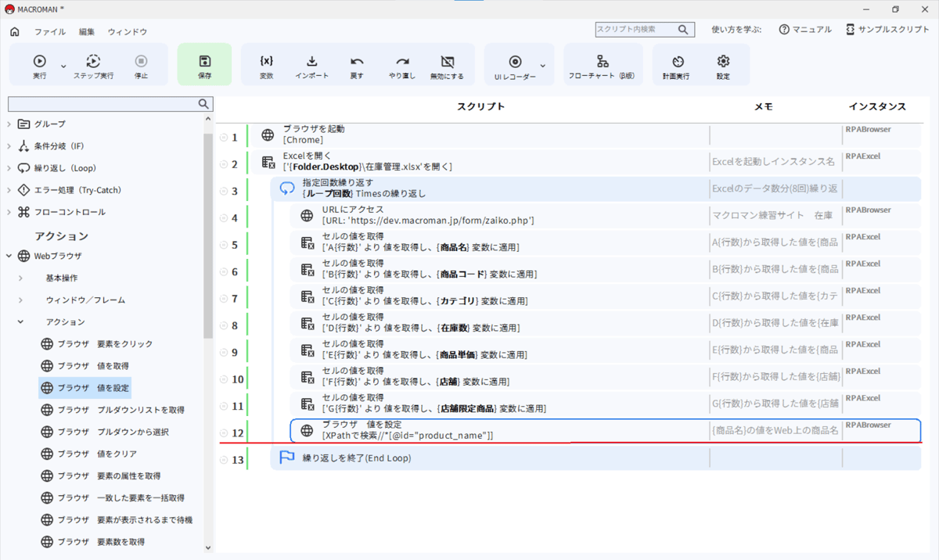Click the 実行 (Run) toolbar icon
This screenshot has width=939, height=560.
39,62
